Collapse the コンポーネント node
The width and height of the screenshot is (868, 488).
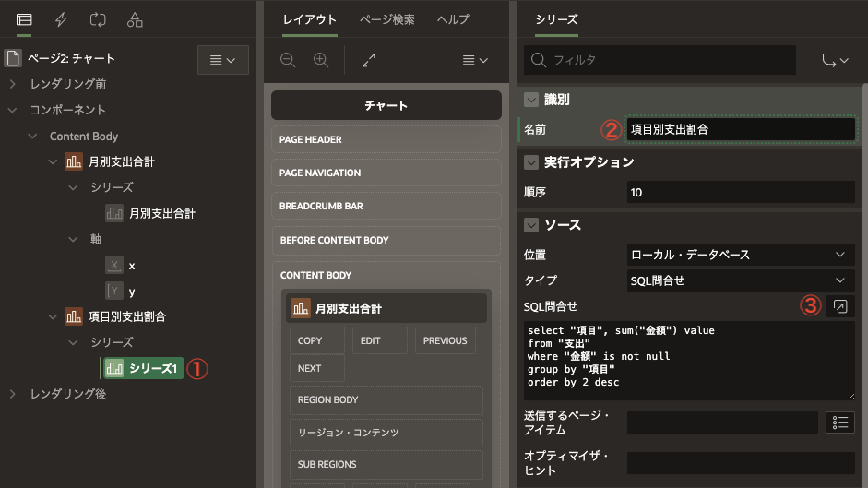[13, 110]
